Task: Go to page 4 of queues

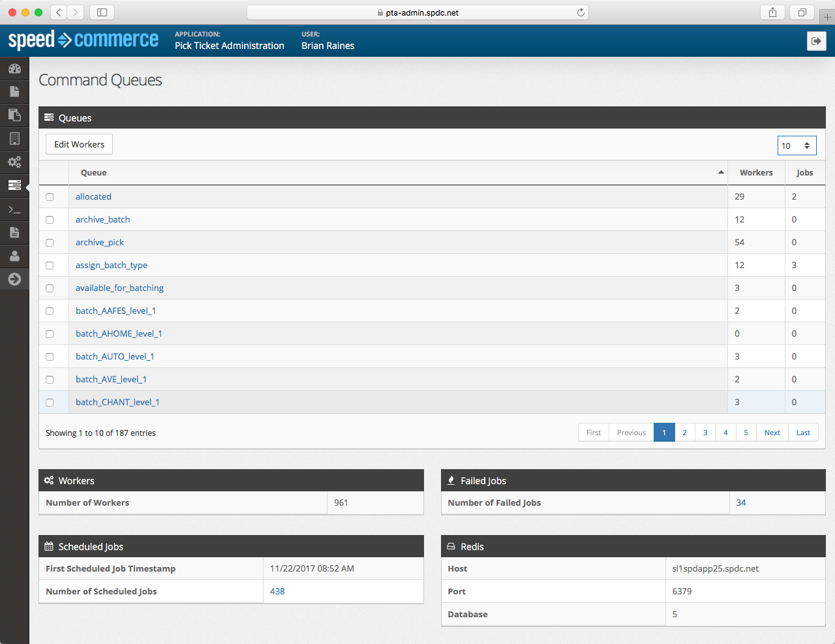Action: click(x=725, y=433)
